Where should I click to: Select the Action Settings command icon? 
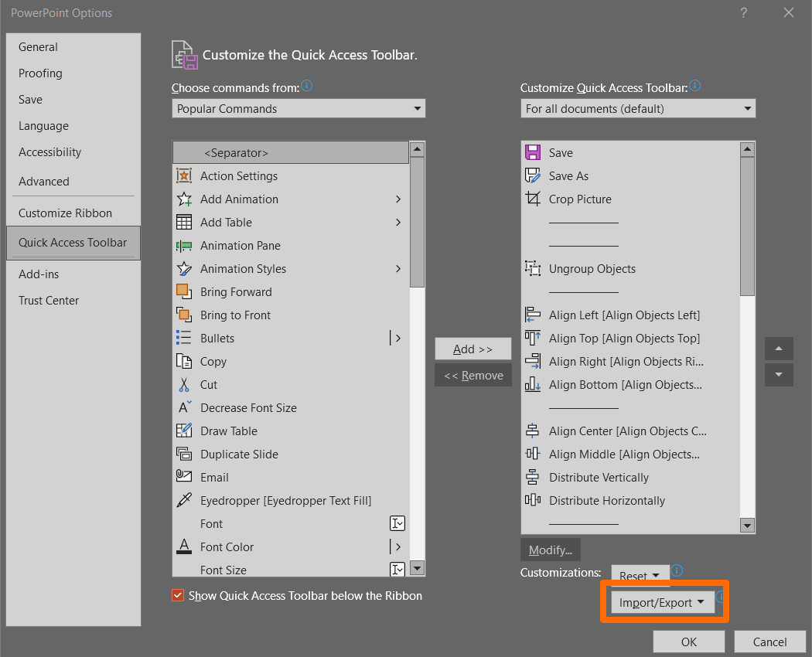pos(184,175)
